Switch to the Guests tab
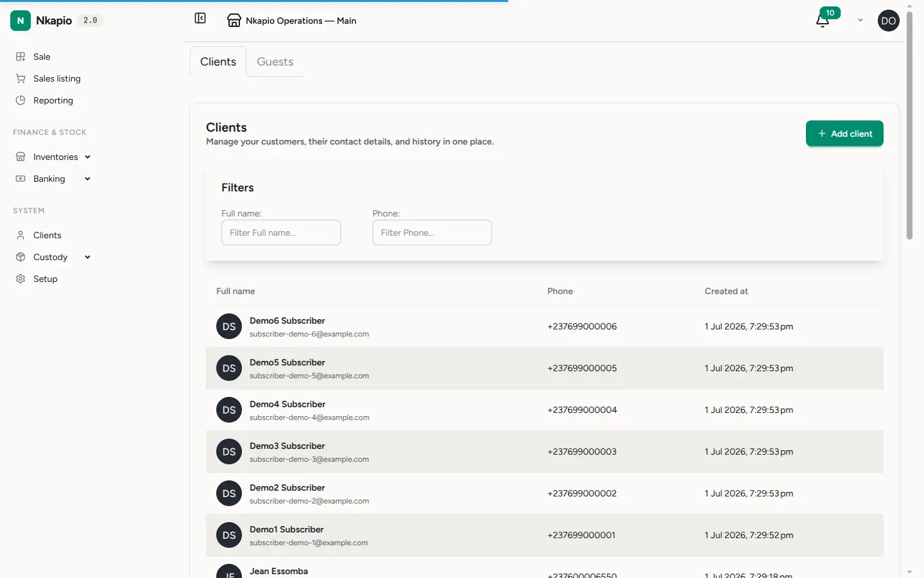This screenshot has width=924, height=578. [275, 62]
